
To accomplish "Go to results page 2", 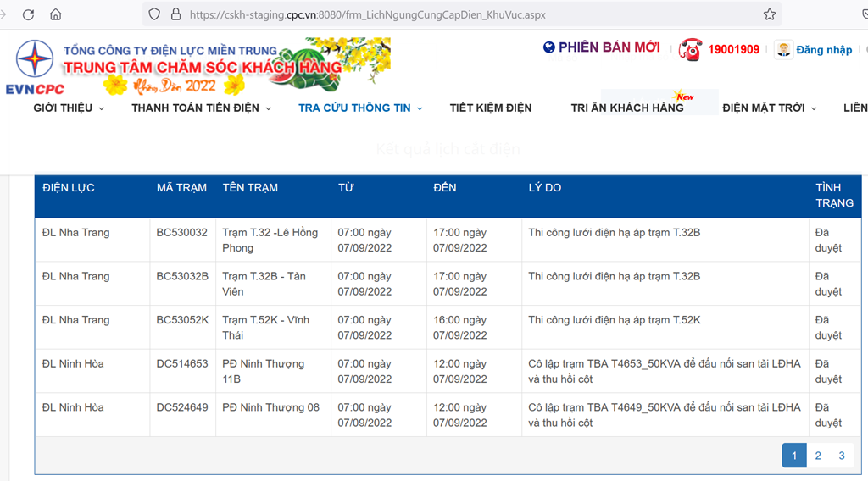I will point(818,456).
